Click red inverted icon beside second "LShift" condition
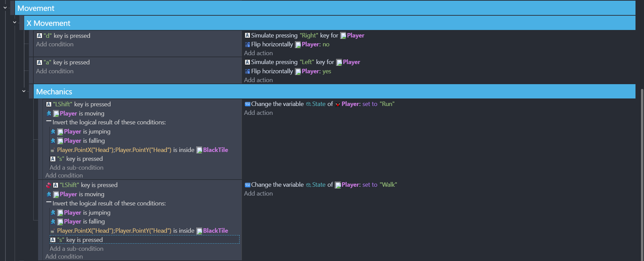Image resolution: width=644 pixels, height=261 pixels. [49, 185]
